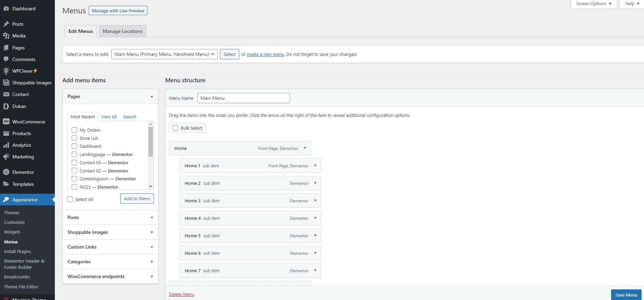Click the Elementor circle icon

tap(6, 172)
